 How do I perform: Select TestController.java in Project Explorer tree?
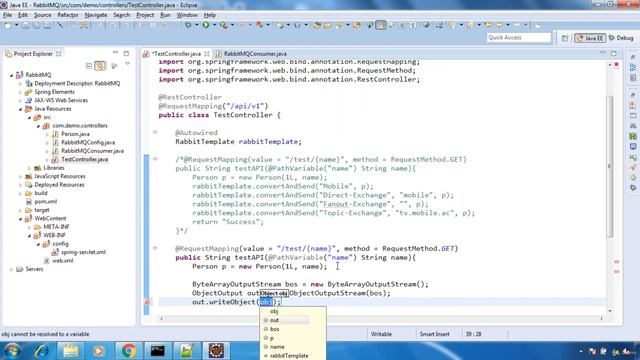tap(84, 160)
